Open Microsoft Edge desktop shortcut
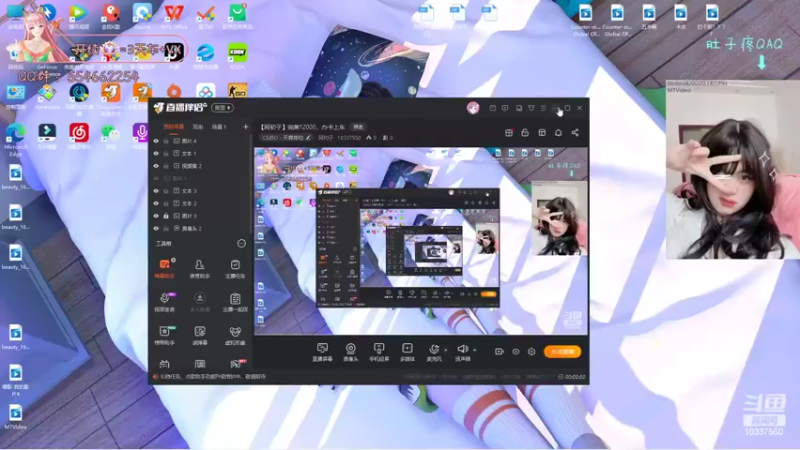The width and height of the screenshot is (800, 450). point(15,138)
